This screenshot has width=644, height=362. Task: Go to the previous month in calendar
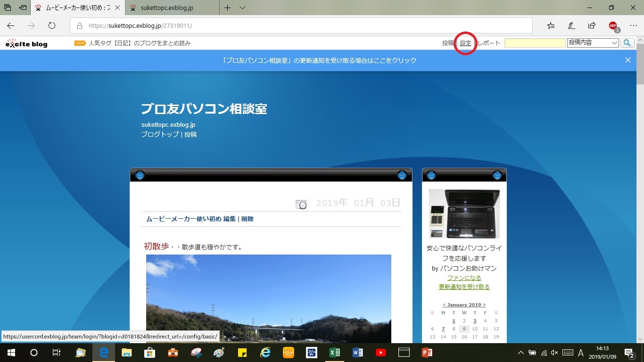(x=444, y=304)
